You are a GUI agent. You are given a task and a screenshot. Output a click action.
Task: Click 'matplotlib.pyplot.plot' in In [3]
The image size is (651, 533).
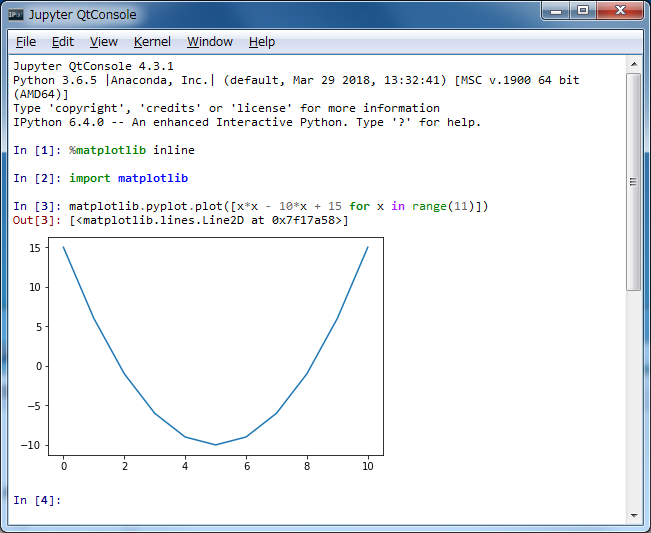pyautogui.click(x=145, y=206)
